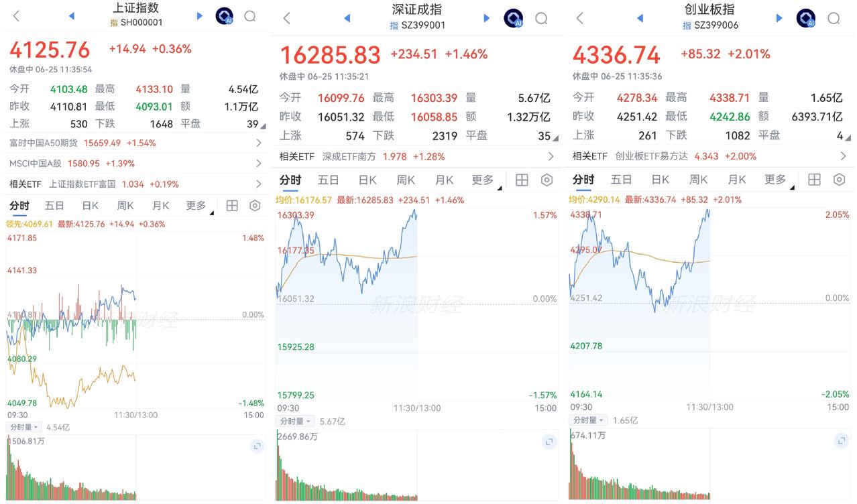The width and height of the screenshot is (857, 504).
Task: Switch to the 五日 tab in the 深证成指 panel
Action: click(329, 180)
